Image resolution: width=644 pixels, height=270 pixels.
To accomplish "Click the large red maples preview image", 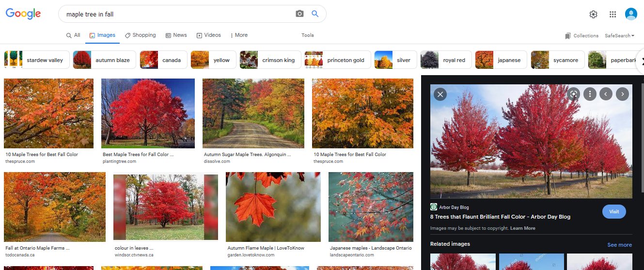I will (x=531, y=142).
